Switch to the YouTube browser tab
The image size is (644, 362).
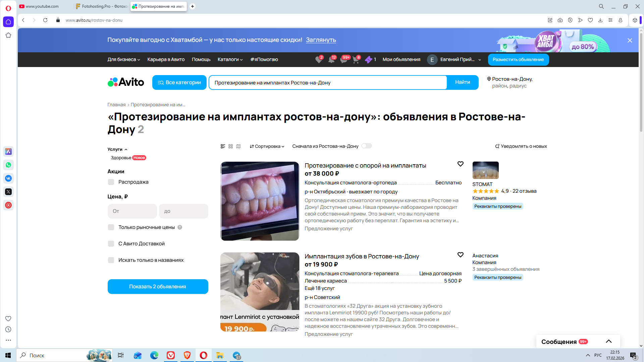42,6
